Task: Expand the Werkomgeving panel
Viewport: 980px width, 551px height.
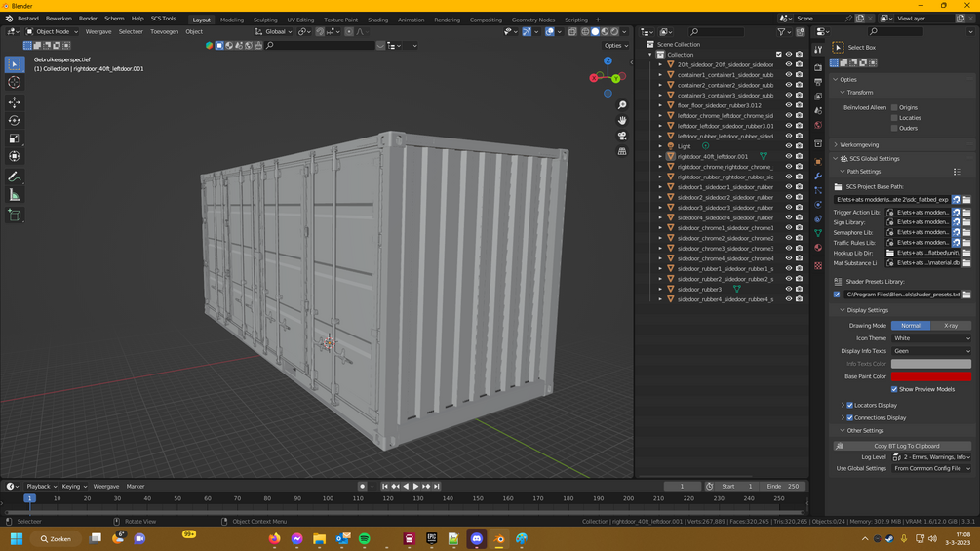Action: click(x=859, y=145)
